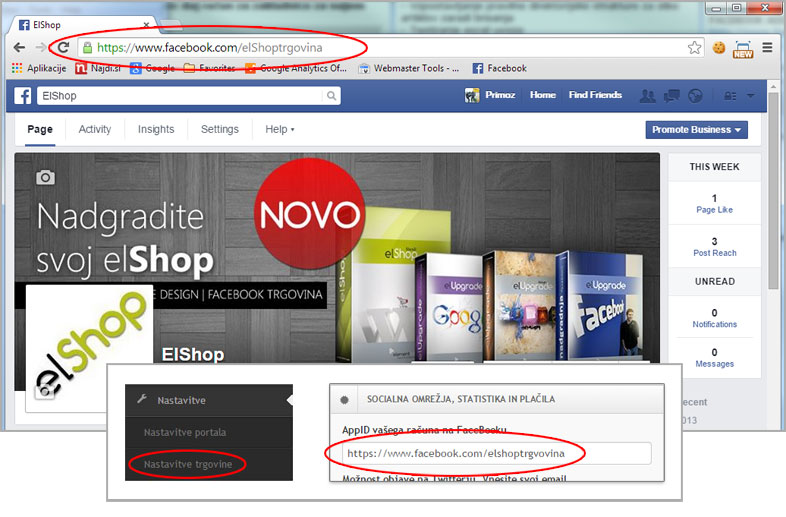Switch to the Activity tab
Screen dimensions: 786x517
(x=95, y=129)
